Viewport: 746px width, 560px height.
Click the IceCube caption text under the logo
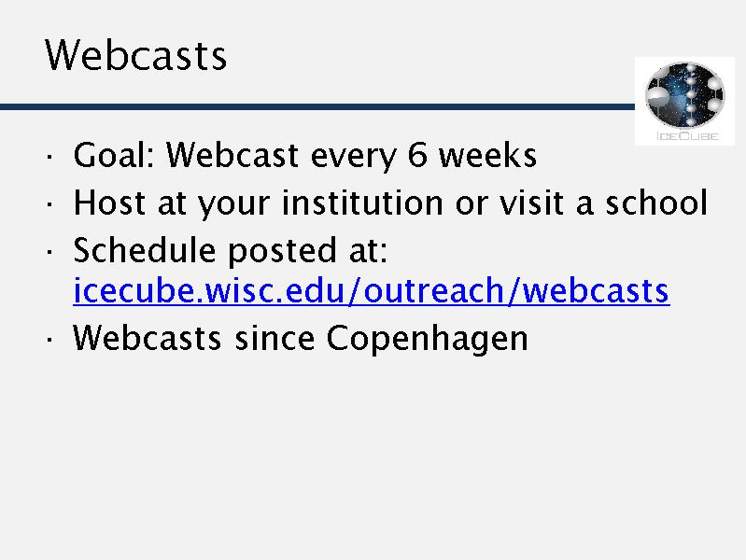pyautogui.click(x=685, y=134)
